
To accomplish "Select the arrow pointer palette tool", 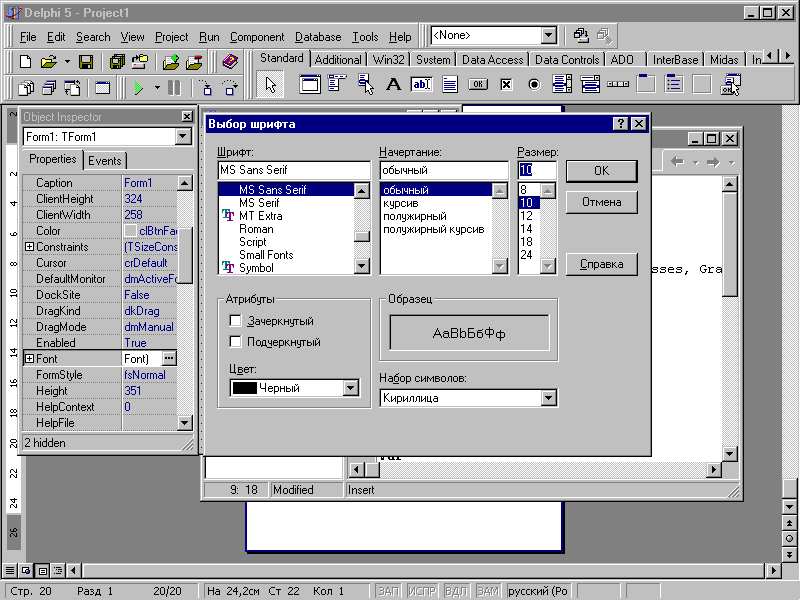I will tap(270, 84).
